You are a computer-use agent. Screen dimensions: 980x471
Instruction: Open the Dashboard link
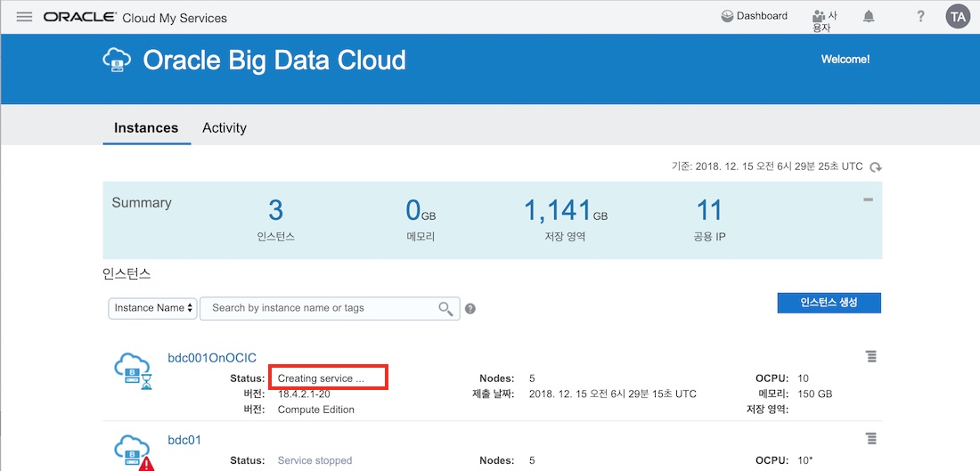(755, 16)
